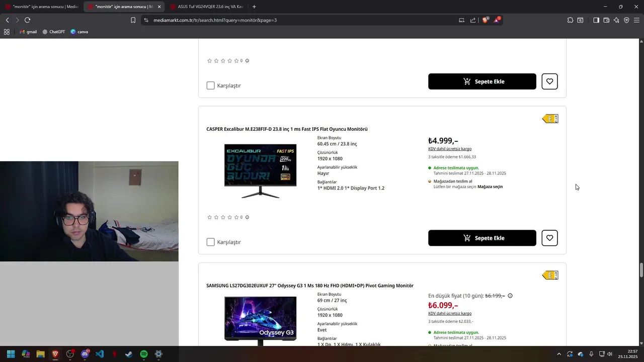Click the "Adrese teslimata uygun." text for CASPER
Viewport: 644px width, 362px height.
point(456,168)
